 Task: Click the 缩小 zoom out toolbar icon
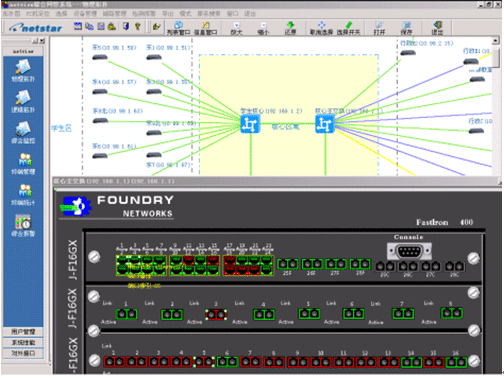[x=263, y=28]
